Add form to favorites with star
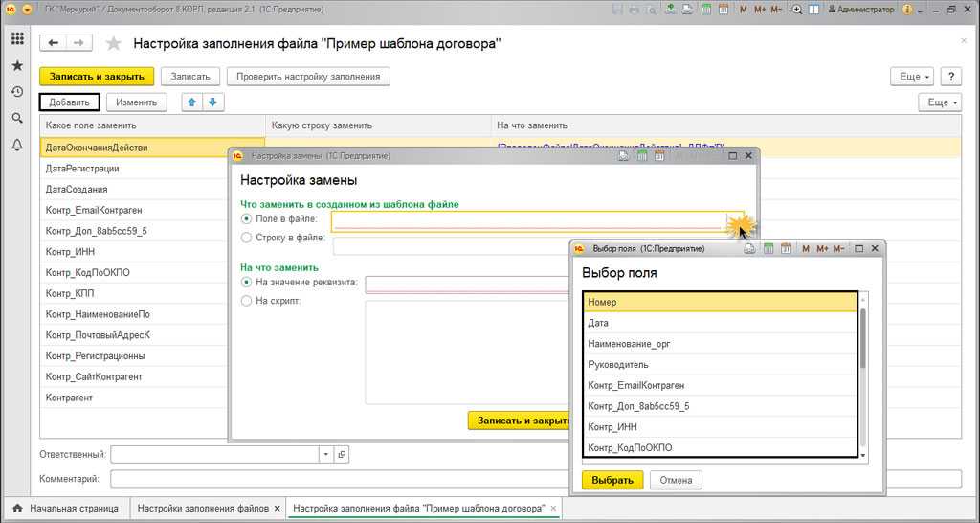Viewport: 980px width, 523px height. click(114, 44)
